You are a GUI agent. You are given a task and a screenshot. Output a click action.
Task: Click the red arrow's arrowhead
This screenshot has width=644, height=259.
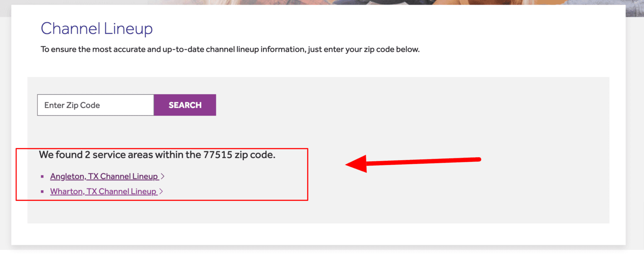coord(356,163)
